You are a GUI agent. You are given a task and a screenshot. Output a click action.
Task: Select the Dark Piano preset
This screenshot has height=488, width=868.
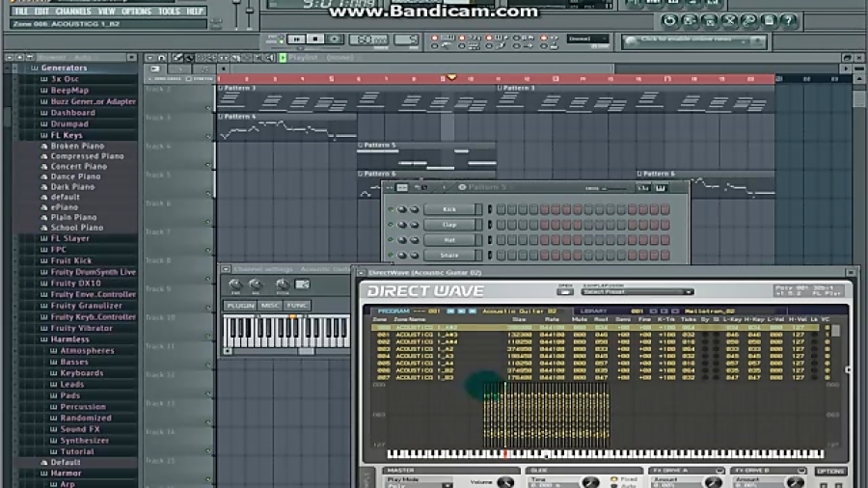[72, 187]
